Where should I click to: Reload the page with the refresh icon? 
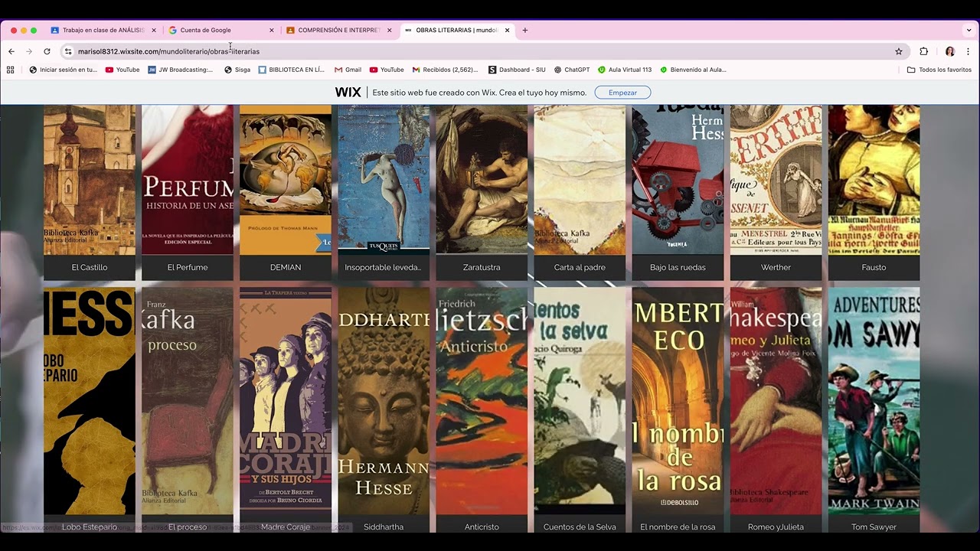47,51
